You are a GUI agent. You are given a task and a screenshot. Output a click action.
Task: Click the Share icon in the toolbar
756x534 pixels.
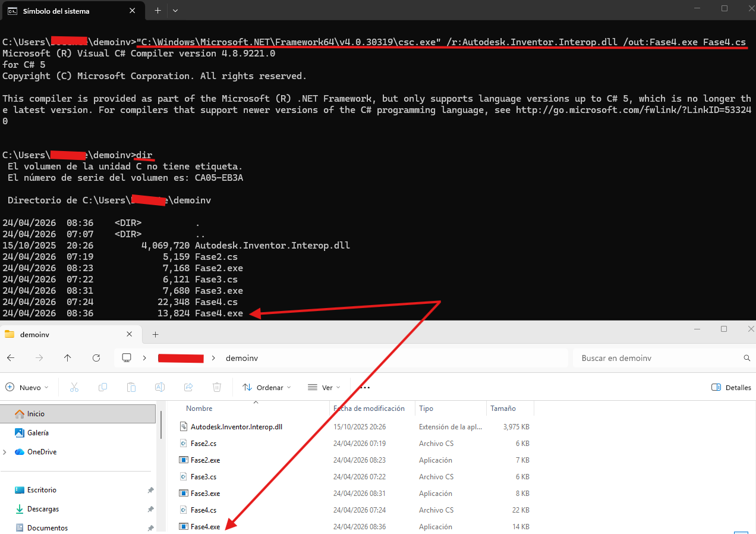tap(188, 387)
